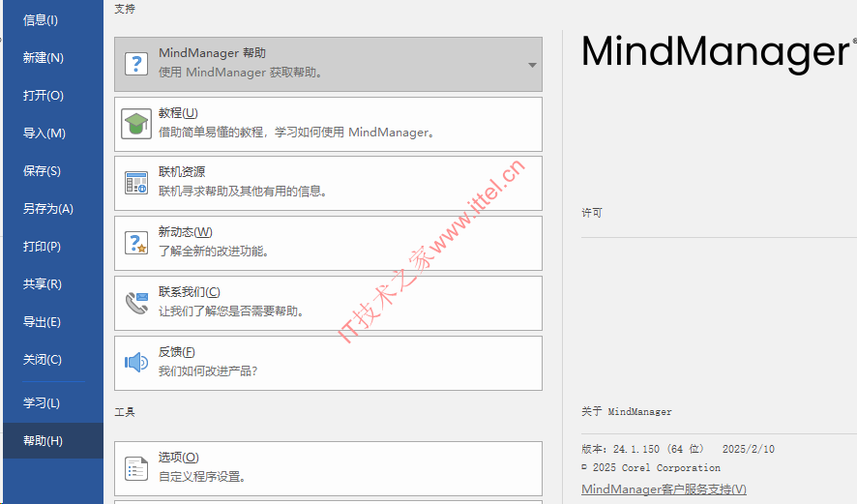
Task: Open the 学习(L) menu item
Action: tap(41, 403)
